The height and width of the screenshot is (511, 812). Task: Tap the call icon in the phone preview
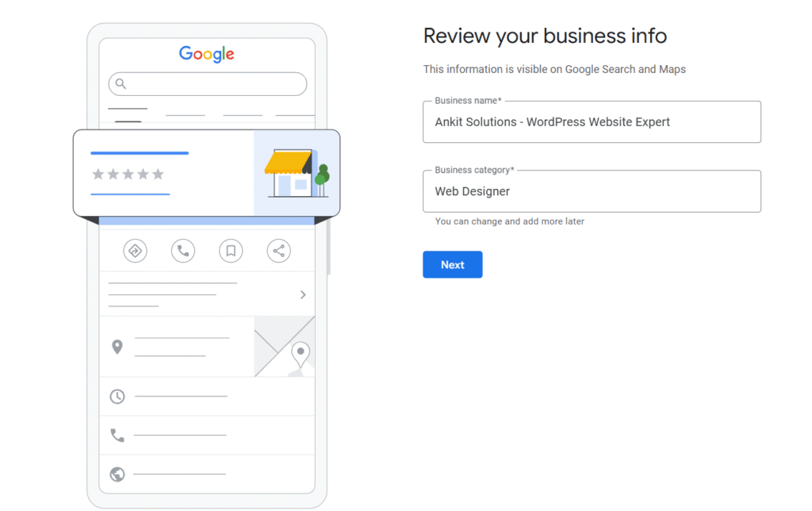pos(182,251)
